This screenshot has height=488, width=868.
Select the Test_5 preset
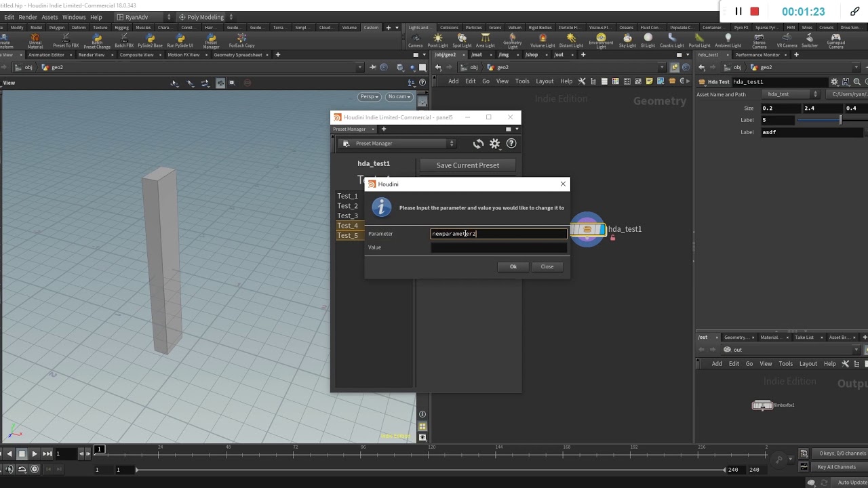(347, 236)
